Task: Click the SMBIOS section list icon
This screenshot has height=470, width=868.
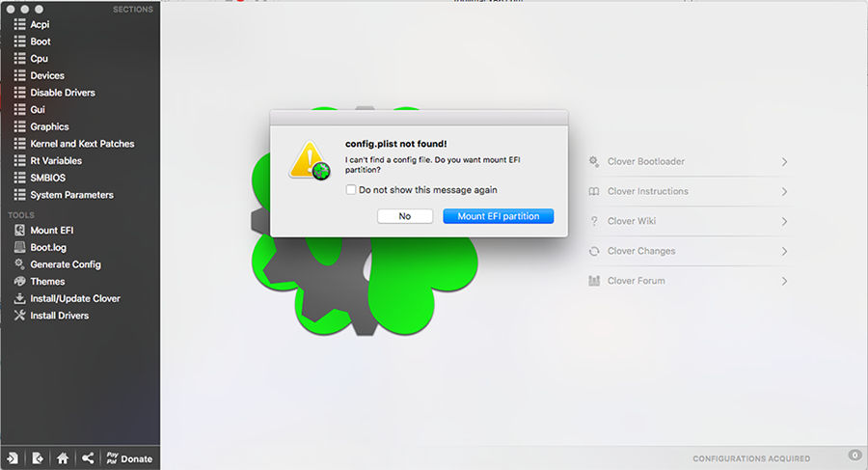Action: point(20,178)
